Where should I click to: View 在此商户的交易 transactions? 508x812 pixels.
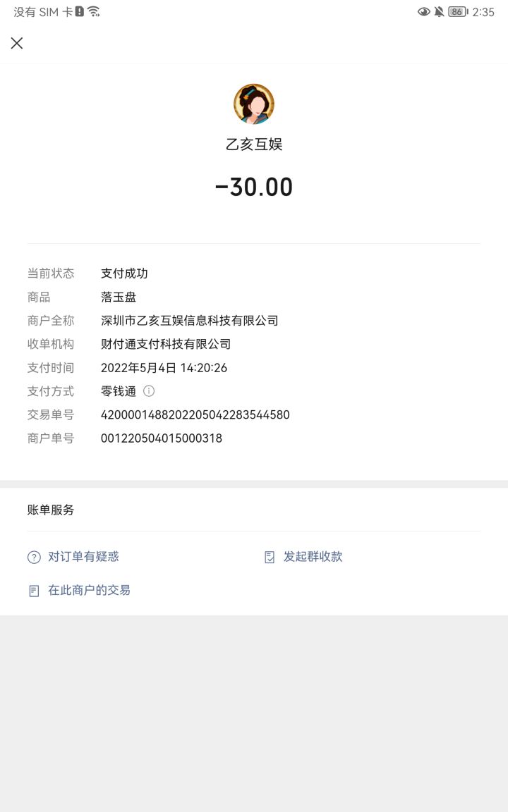pos(89,591)
